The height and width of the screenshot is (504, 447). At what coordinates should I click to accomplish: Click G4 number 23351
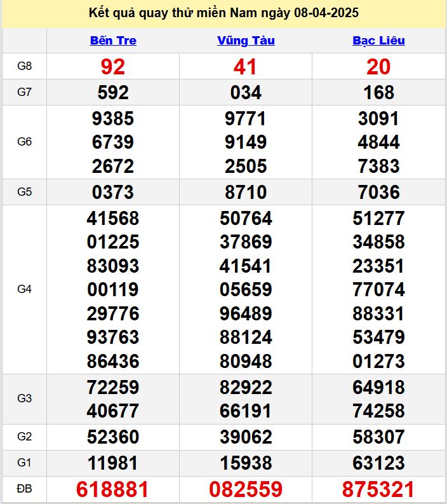(x=378, y=266)
